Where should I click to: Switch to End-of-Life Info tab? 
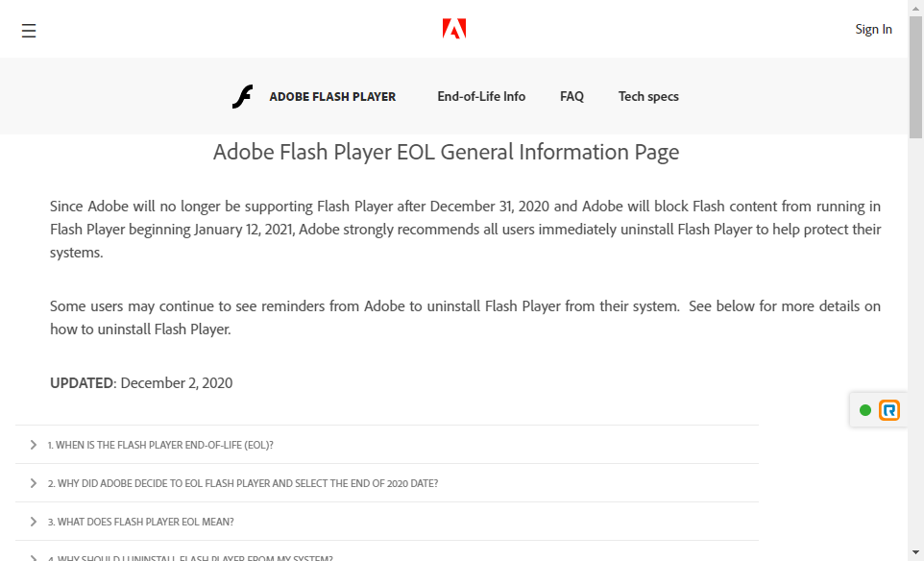[x=481, y=96]
